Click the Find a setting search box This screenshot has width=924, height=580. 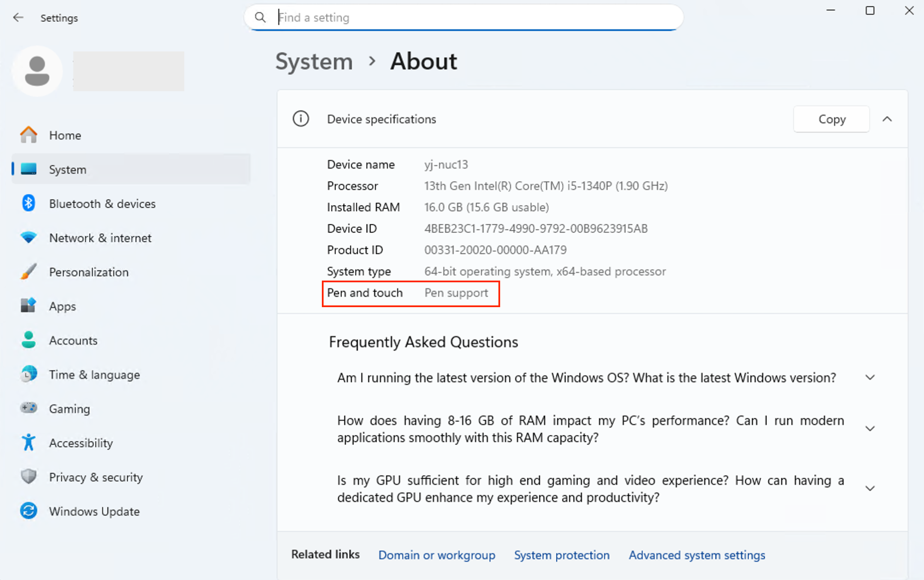pos(463,18)
